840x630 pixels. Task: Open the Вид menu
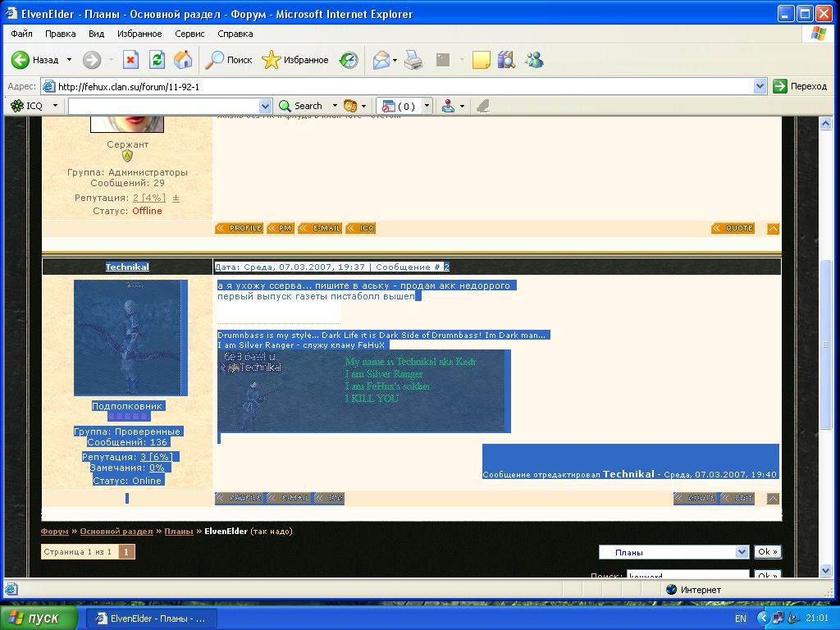97,34
